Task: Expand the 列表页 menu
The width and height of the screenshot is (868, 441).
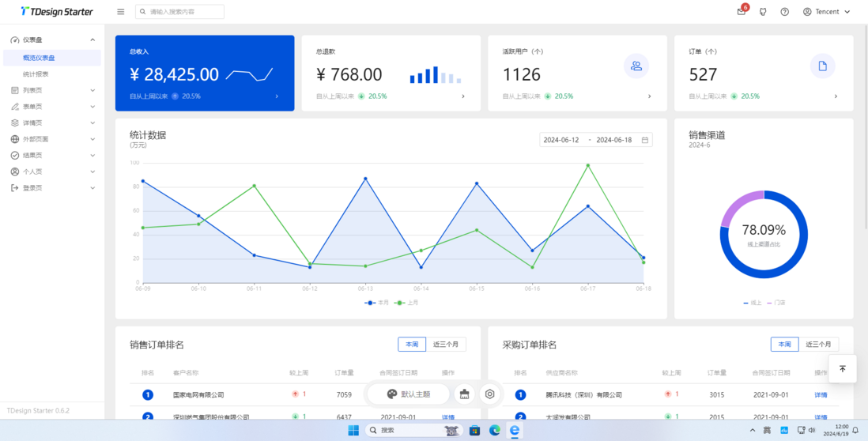Action: click(52, 90)
